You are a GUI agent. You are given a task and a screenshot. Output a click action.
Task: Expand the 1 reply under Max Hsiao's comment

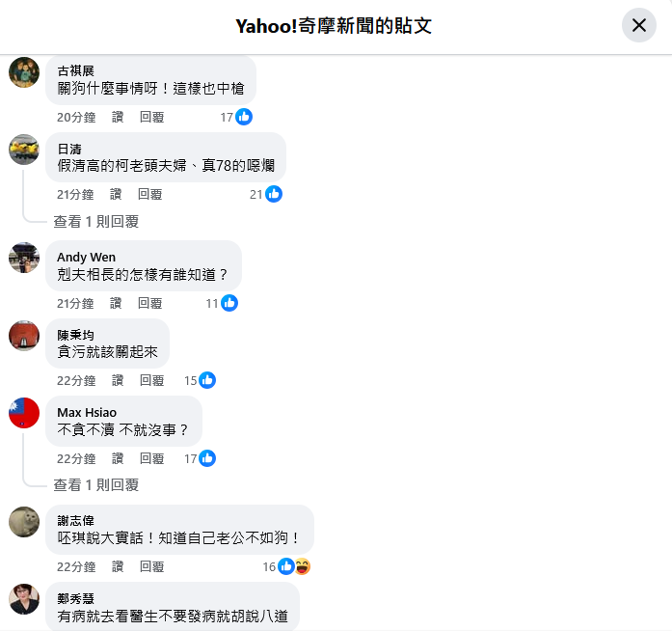point(96,484)
